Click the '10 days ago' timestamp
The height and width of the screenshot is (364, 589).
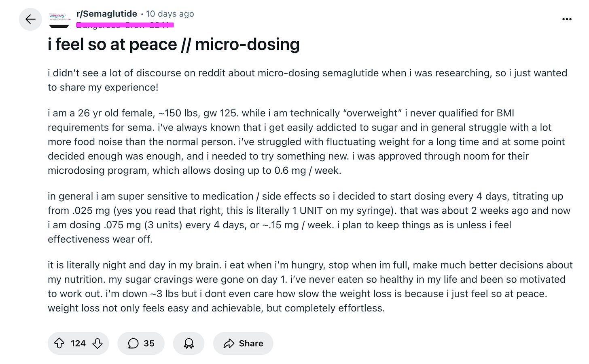click(170, 14)
